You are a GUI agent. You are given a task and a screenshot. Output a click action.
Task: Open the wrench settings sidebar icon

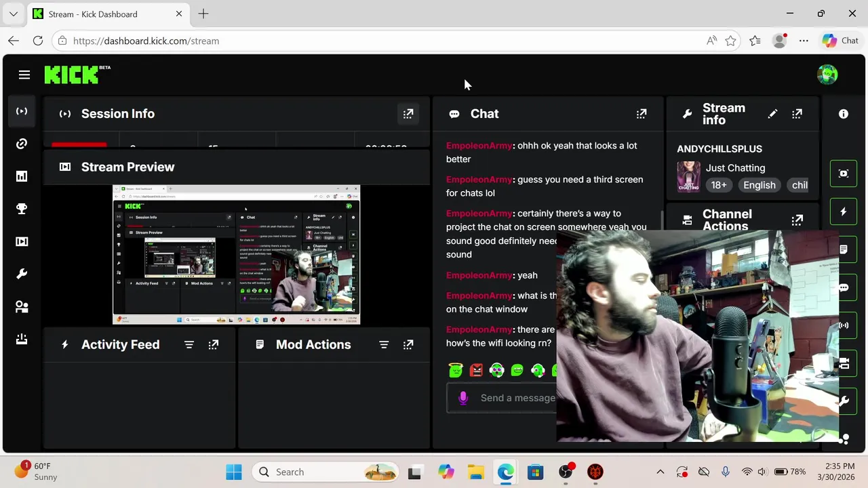coord(22,274)
